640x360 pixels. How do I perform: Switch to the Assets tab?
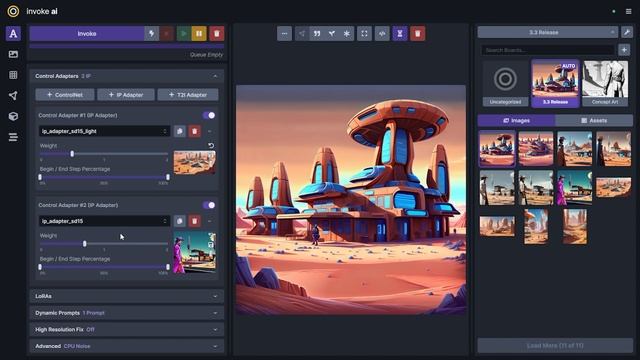[x=594, y=120]
